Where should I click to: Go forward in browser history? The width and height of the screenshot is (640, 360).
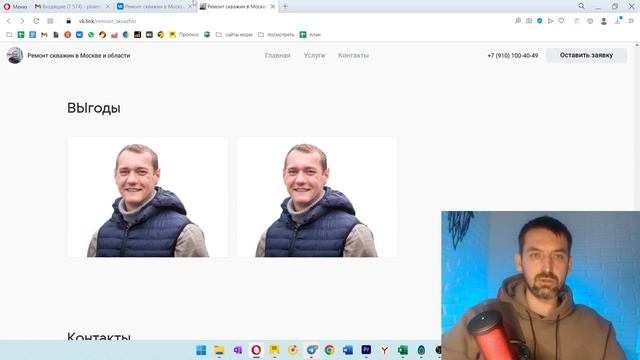[x=22, y=21]
